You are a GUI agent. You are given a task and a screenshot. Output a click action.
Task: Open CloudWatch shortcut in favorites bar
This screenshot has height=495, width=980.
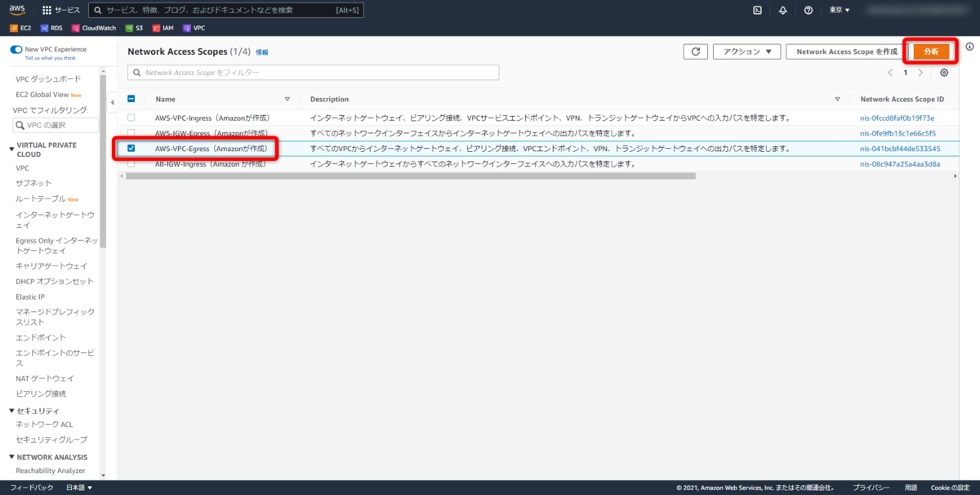[93, 28]
